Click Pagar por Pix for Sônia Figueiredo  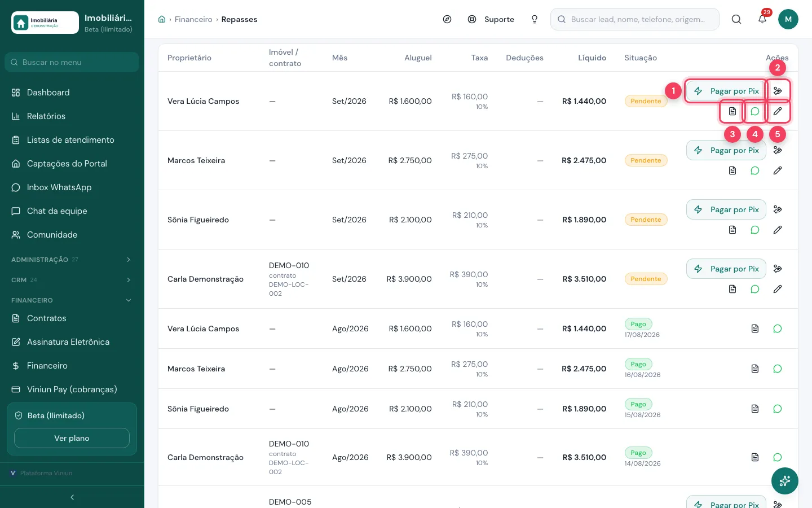click(x=726, y=209)
